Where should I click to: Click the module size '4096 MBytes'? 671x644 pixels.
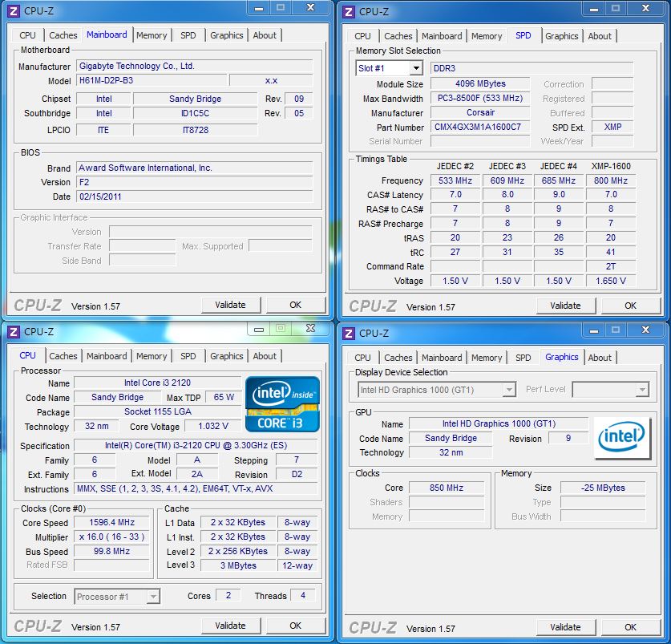[x=480, y=83]
